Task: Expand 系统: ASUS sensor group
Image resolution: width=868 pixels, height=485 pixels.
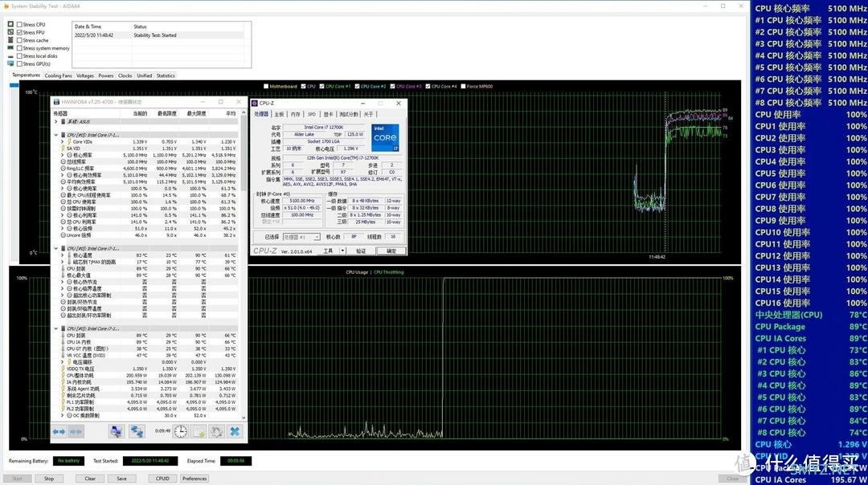Action: pyautogui.click(x=56, y=122)
